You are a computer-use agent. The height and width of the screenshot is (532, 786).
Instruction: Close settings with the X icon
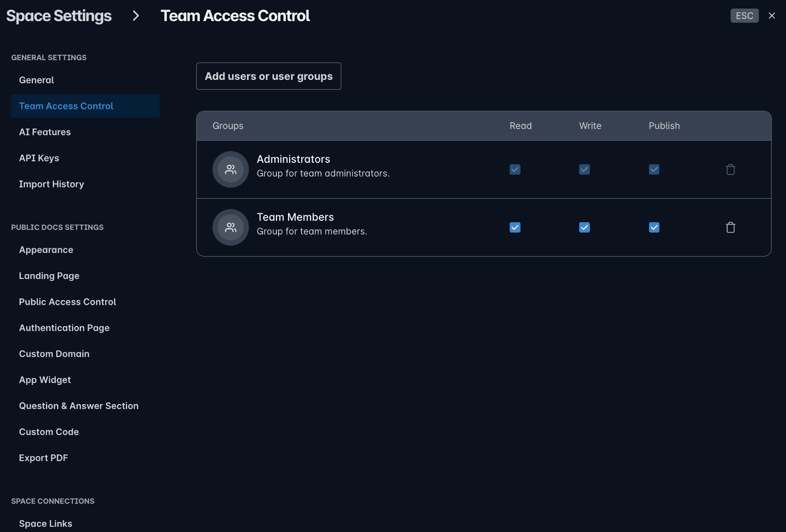(772, 16)
